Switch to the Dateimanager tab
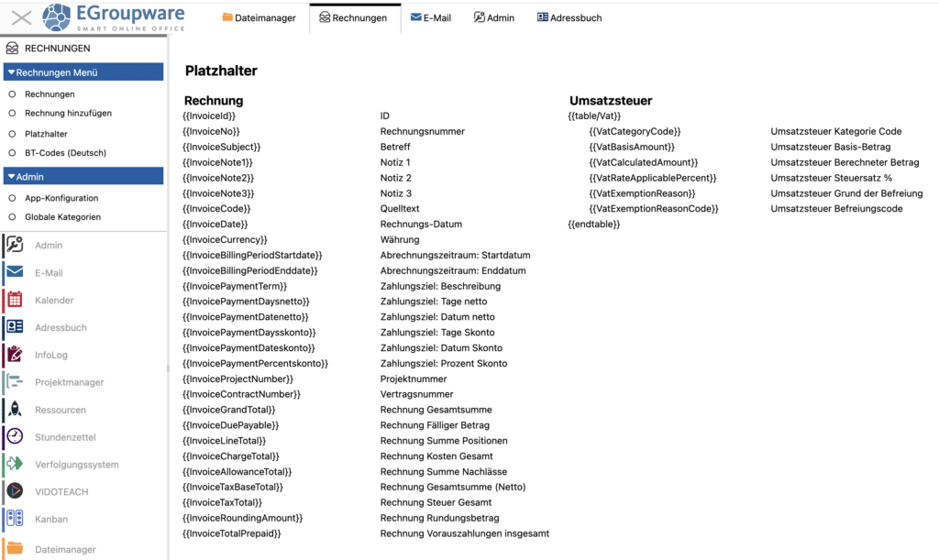 pos(259,17)
